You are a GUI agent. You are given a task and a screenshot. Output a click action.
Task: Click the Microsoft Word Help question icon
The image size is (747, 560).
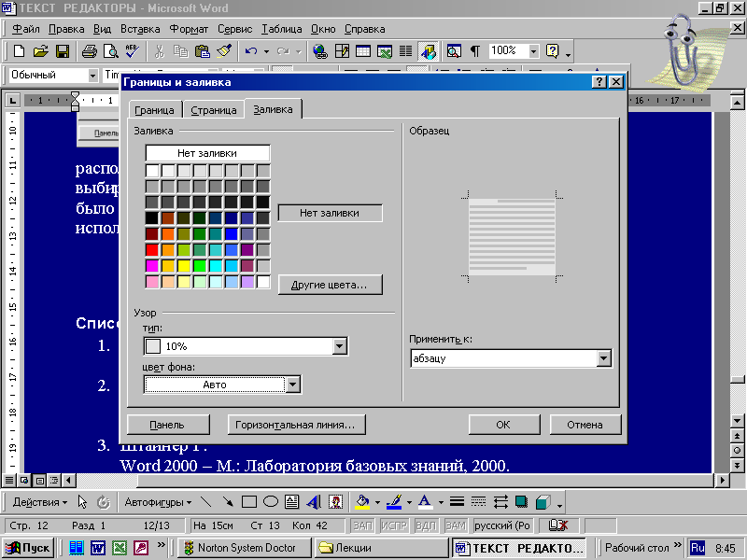click(x=553, y=51)
